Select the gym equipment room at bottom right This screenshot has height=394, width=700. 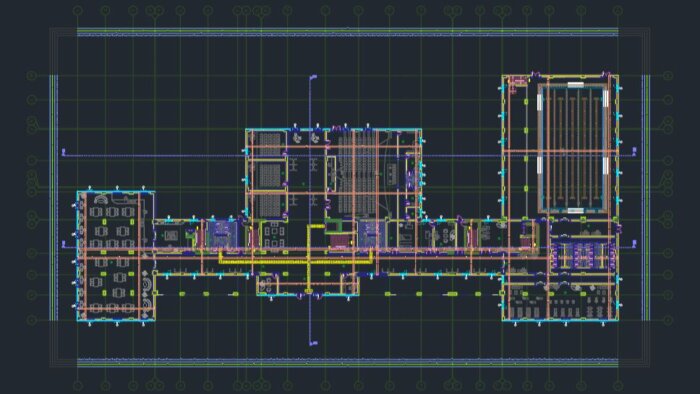[560, 301]
